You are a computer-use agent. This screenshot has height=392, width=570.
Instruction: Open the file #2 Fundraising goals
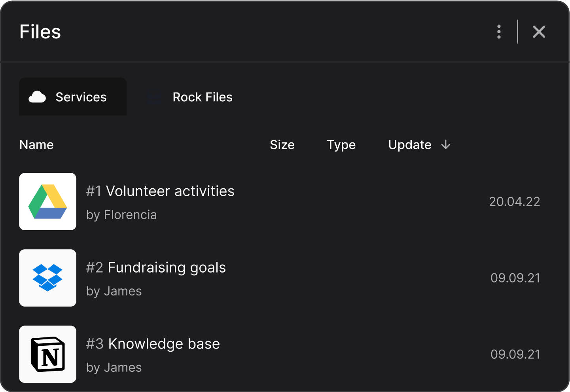(156, 267)
